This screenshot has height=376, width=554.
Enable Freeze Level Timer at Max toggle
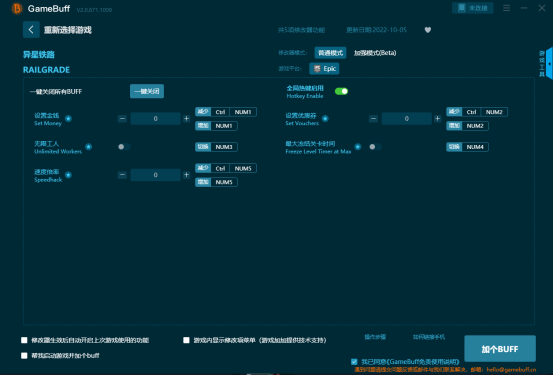coord(375,147)
